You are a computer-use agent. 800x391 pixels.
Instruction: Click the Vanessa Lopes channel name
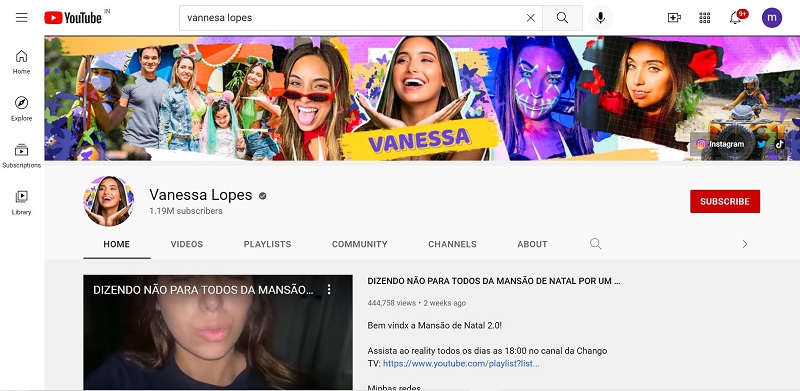pos(201,195)
